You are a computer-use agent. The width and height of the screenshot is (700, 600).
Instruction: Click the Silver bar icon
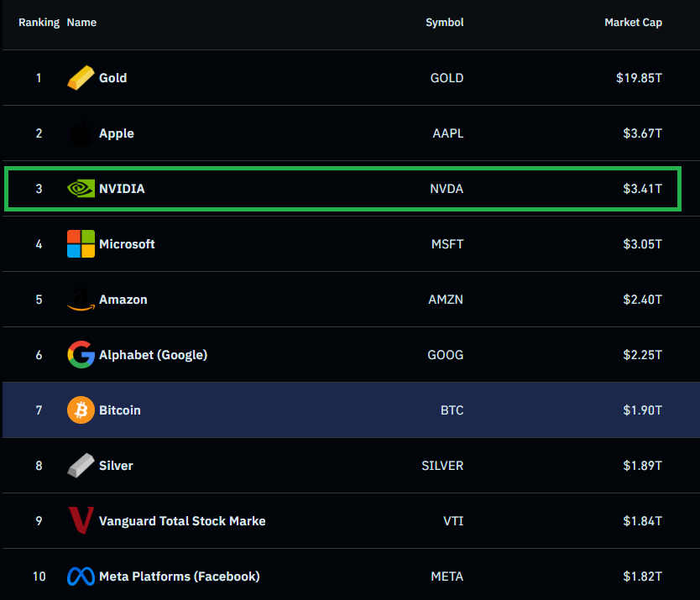[x=81, y=466]
